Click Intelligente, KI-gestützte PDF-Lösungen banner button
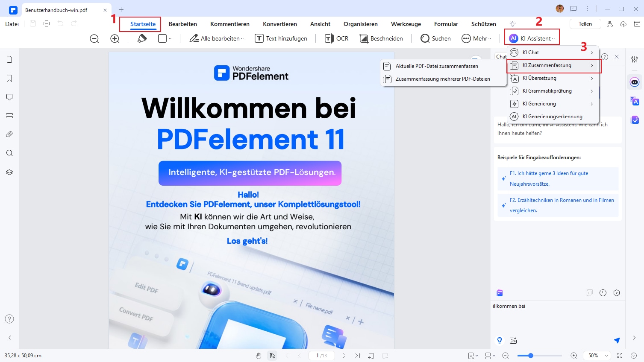The image size is (644, 362). click(x=250, y=173)
